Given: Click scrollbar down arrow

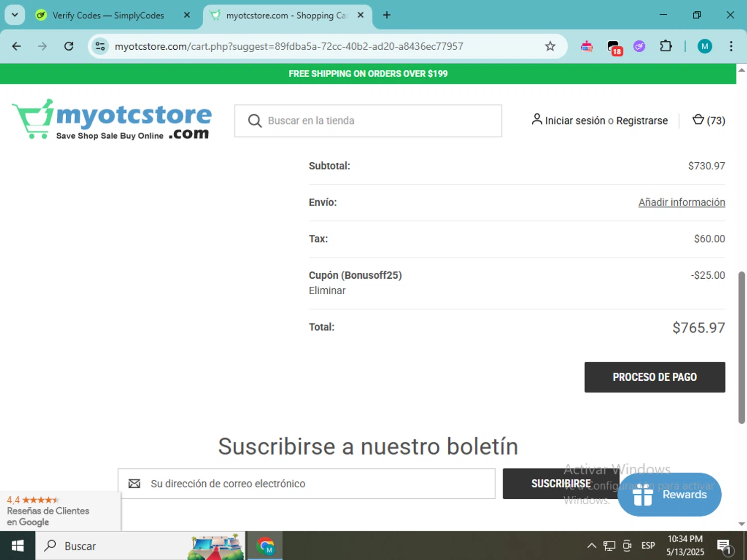Looking at the screenshot, I should [742, 524].
